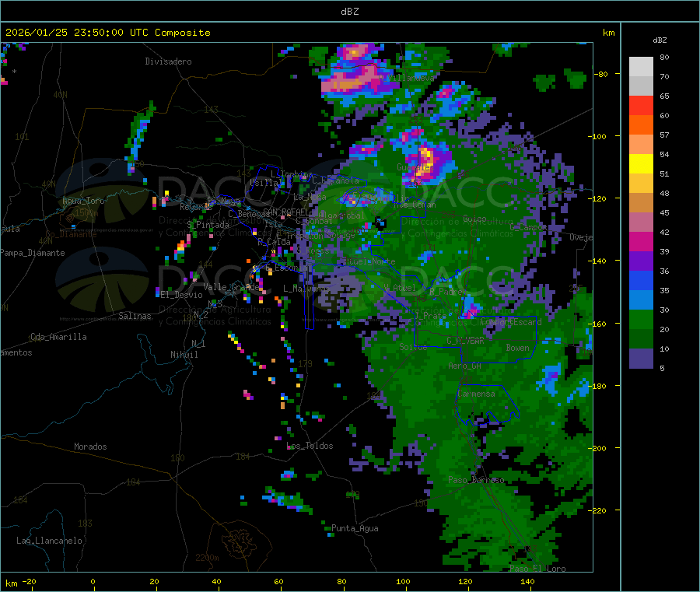This screenshot has width=700, height=592.
Task: Click the 35 dBZ blue legend swatch
Action: (641, 280)
